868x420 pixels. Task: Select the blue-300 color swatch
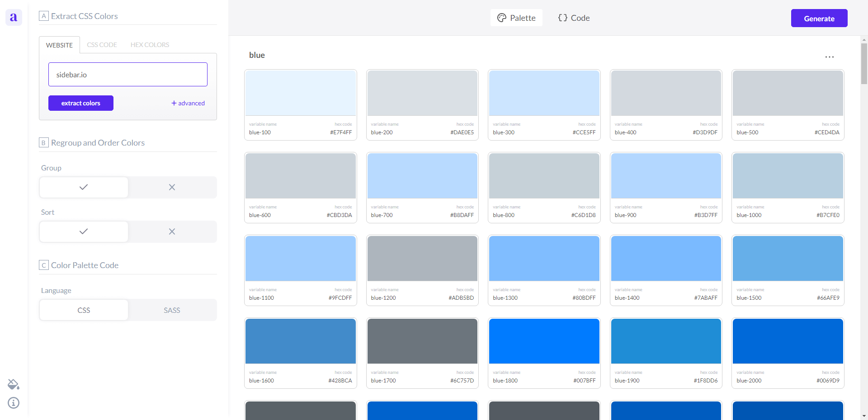point(544,93)
